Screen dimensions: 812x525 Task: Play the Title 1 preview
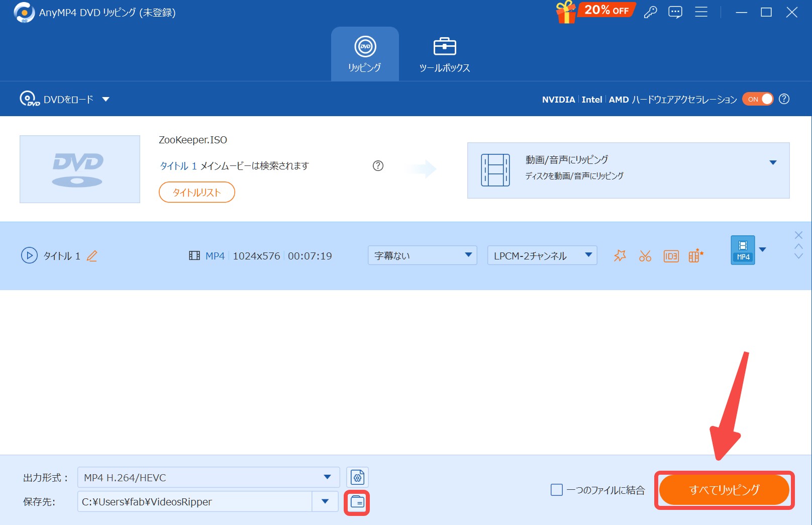click(x=29, y=255)
